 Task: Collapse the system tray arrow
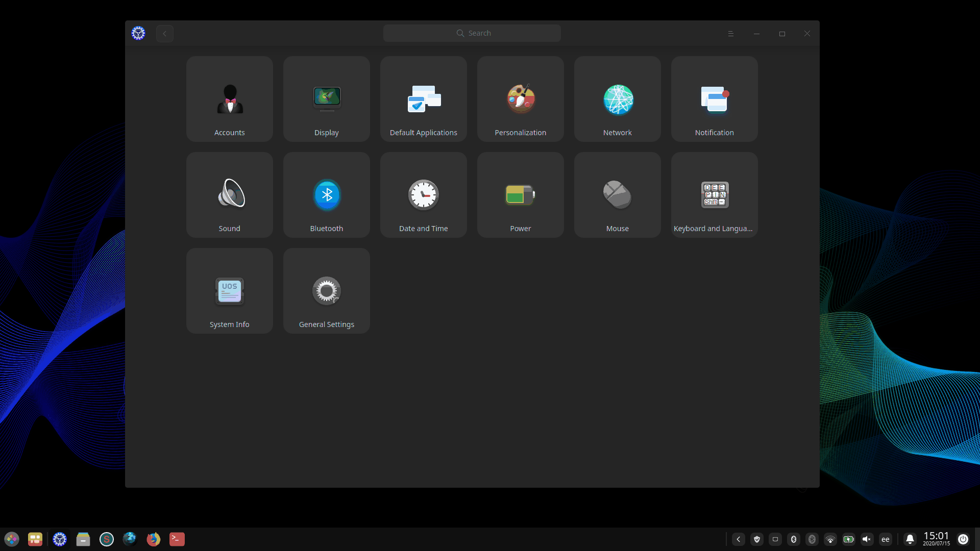tap(739, 539)
